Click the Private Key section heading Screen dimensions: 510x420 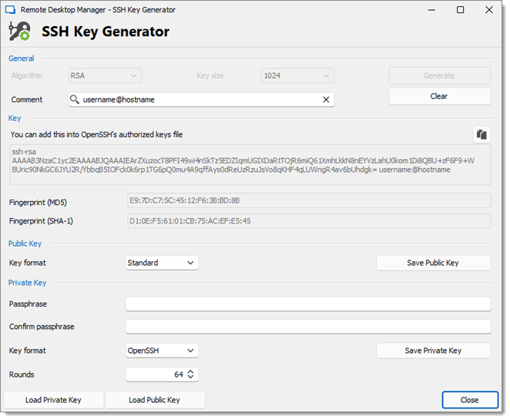pos(27,283)
